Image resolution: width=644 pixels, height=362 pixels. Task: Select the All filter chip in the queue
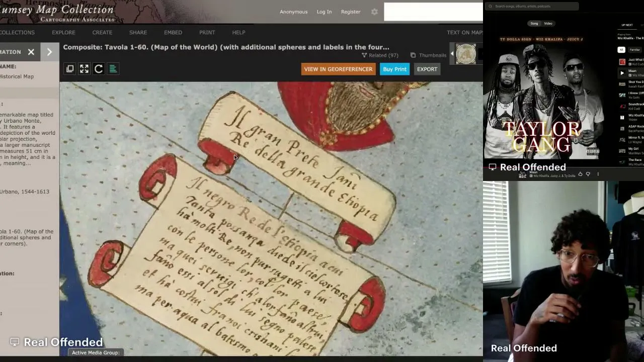click(621, 50)
